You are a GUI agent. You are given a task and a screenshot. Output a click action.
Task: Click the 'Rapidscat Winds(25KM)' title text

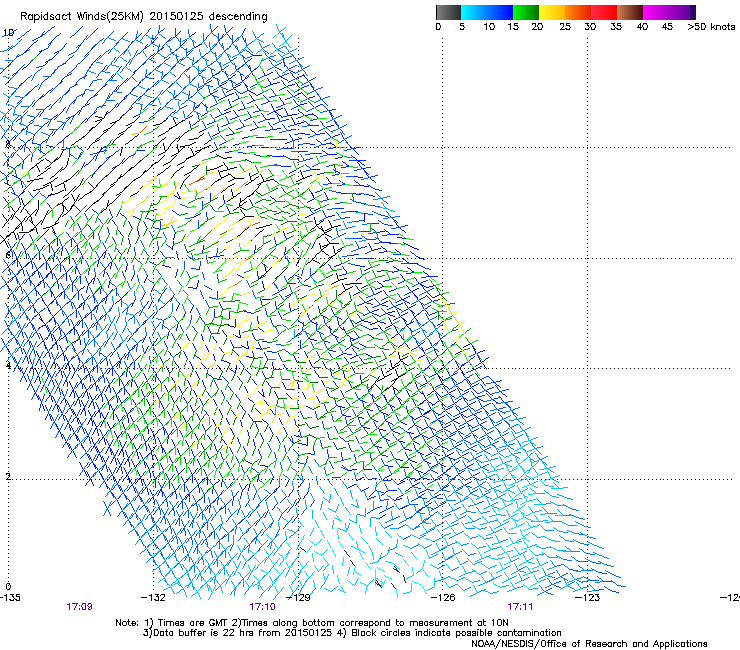coord(82,17)
